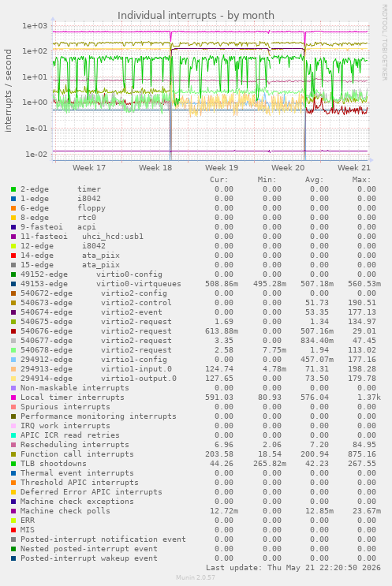Click the Week 19 x-axis label
The image size is (392, 586).
point(222,167)
